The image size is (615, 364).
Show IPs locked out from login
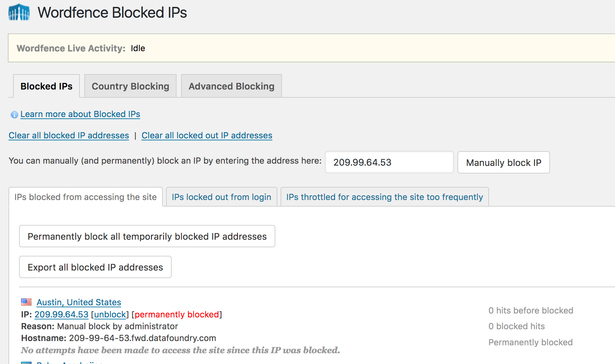pyautogui.click(x=221, y=197)
